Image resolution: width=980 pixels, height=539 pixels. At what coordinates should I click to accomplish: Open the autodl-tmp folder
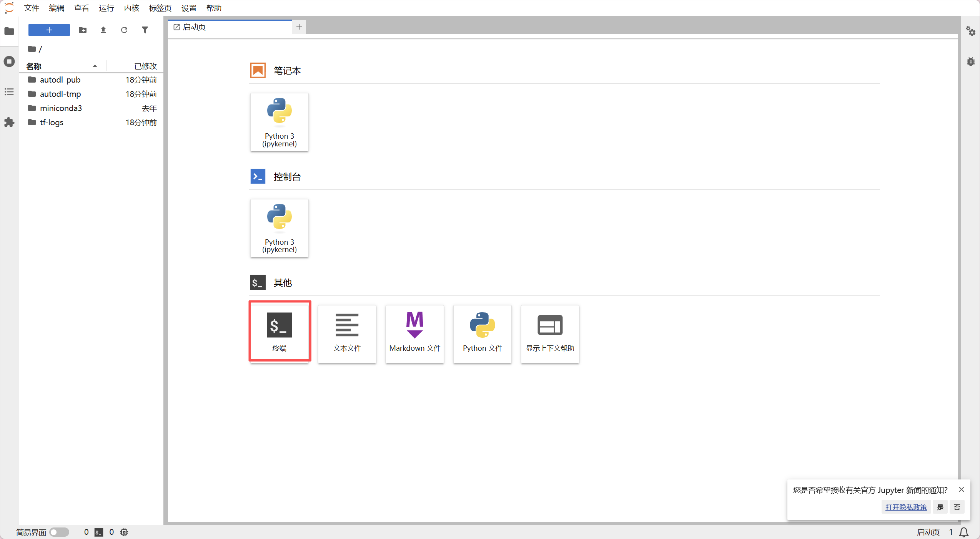[x=60, y=94]
